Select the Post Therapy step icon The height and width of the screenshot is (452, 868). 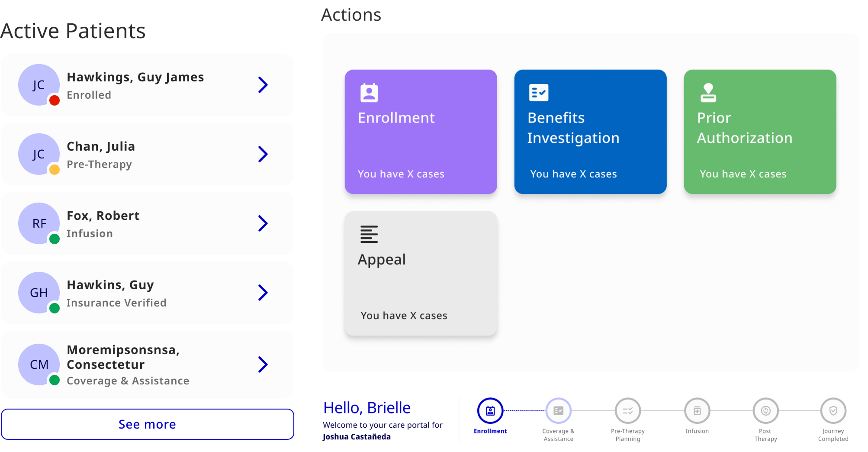765,410
